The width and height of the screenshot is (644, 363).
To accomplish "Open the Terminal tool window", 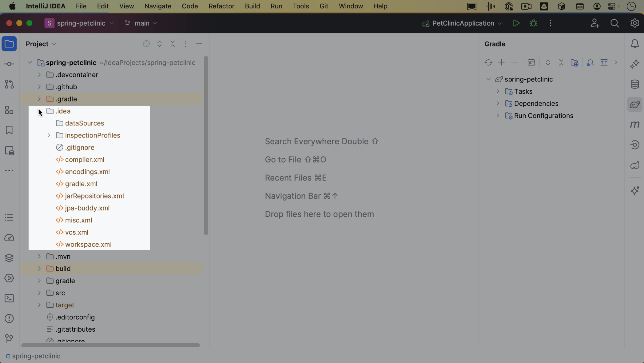I will click(9, 298).
